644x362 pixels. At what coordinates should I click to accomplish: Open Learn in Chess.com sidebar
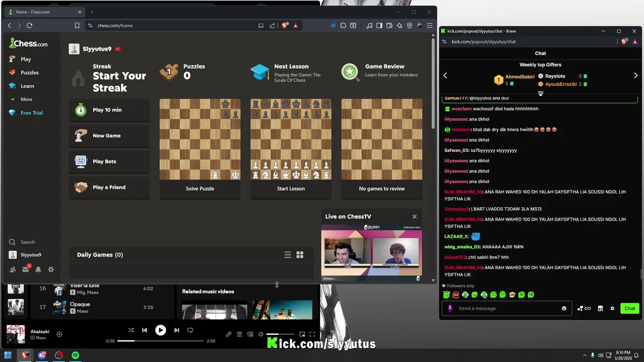(x=22, y=86)
